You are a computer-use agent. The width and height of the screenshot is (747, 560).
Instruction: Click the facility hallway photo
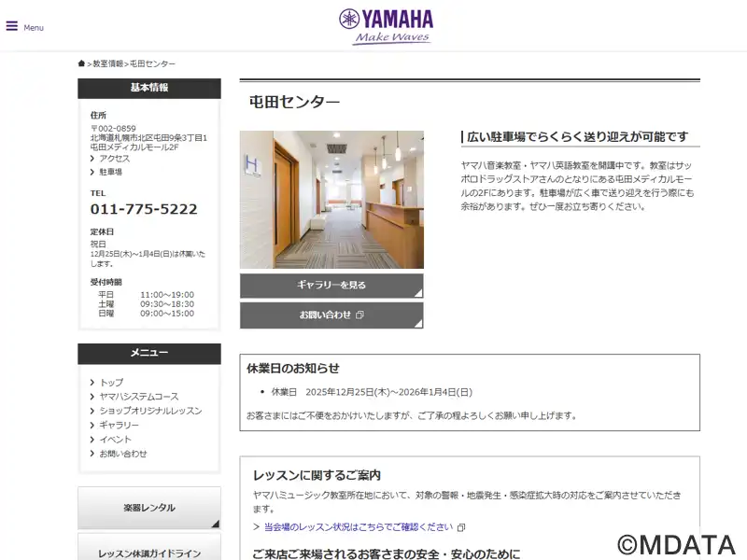(331, 200)
